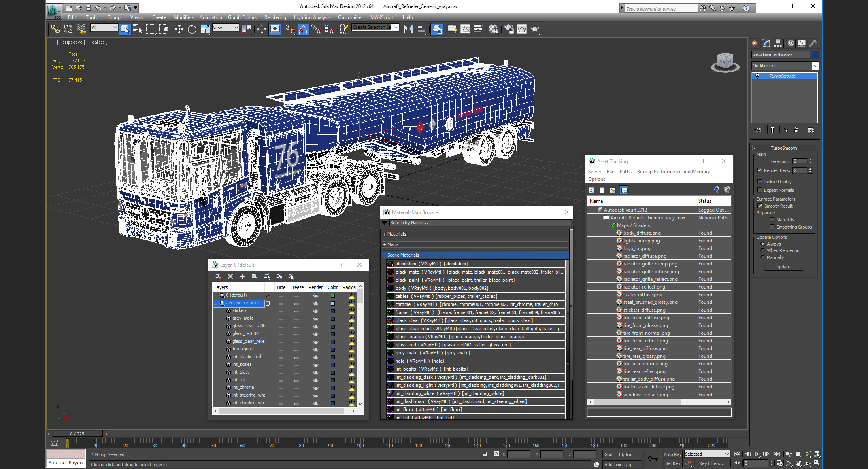Choose the Select and Rotate tool
This screenshot has width=868, height=469.
click(192, 29)
